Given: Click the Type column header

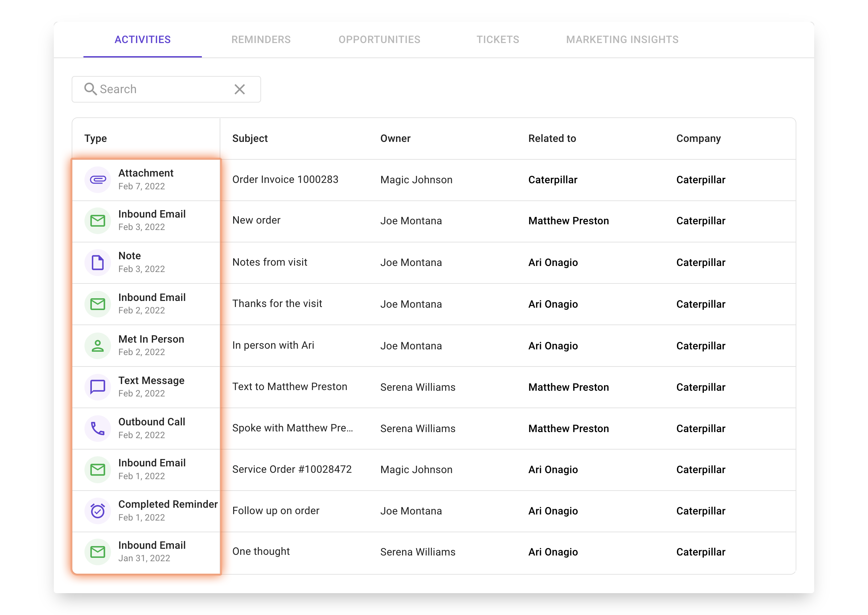Looking at the screenshot, I should tap(96, 139).
